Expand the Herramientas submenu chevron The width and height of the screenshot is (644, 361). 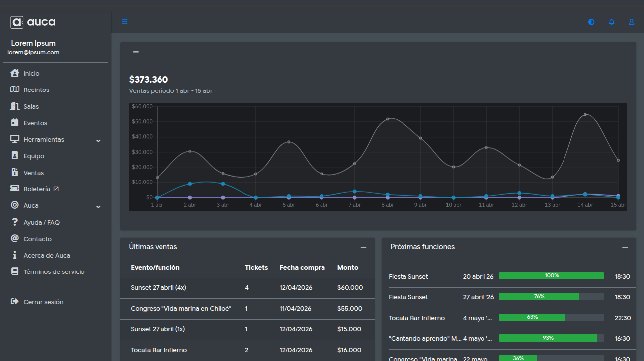[98, 140]
